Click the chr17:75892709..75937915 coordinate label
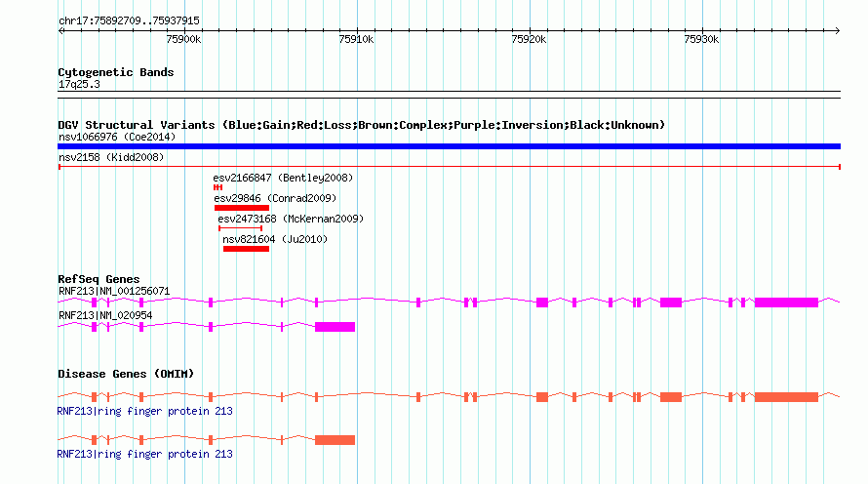The height and width of the screenshot is (484, 868). point(129,21)
